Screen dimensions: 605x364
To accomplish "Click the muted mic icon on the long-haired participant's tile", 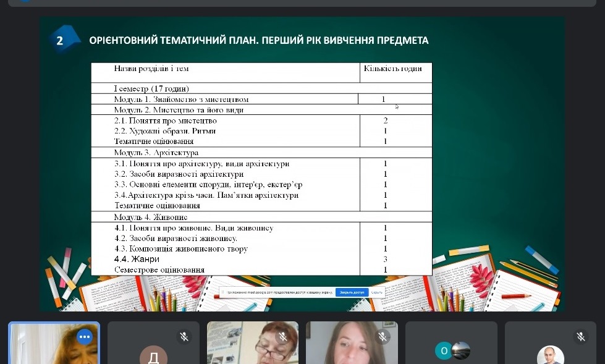I will pyautogui.click(x=383, y=337).
